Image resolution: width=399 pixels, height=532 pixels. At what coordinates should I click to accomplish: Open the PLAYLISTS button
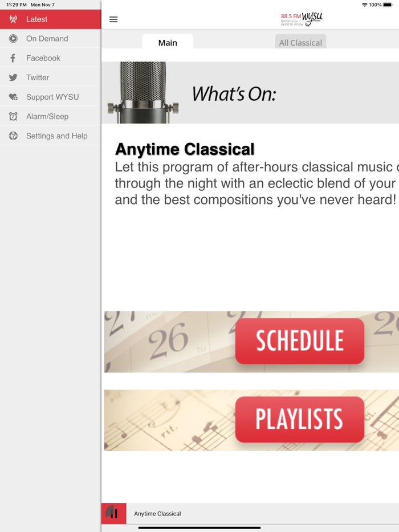coord(299,420)
